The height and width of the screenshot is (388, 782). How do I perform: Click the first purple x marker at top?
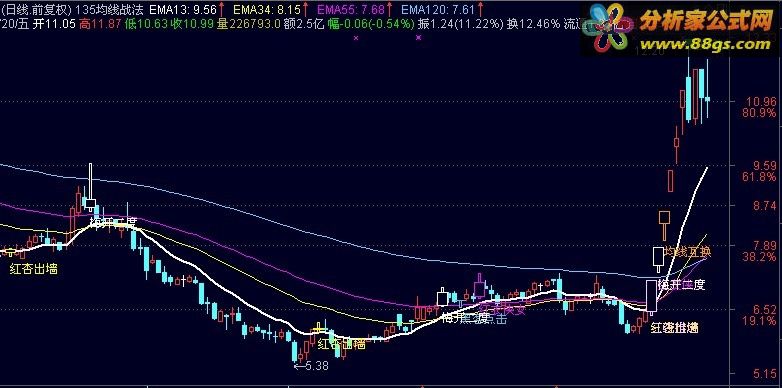356,37
